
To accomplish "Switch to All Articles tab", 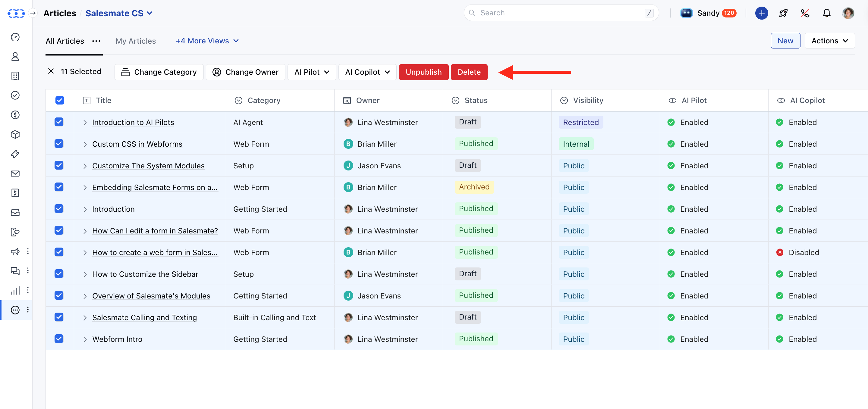I will (x=65, y=41).
